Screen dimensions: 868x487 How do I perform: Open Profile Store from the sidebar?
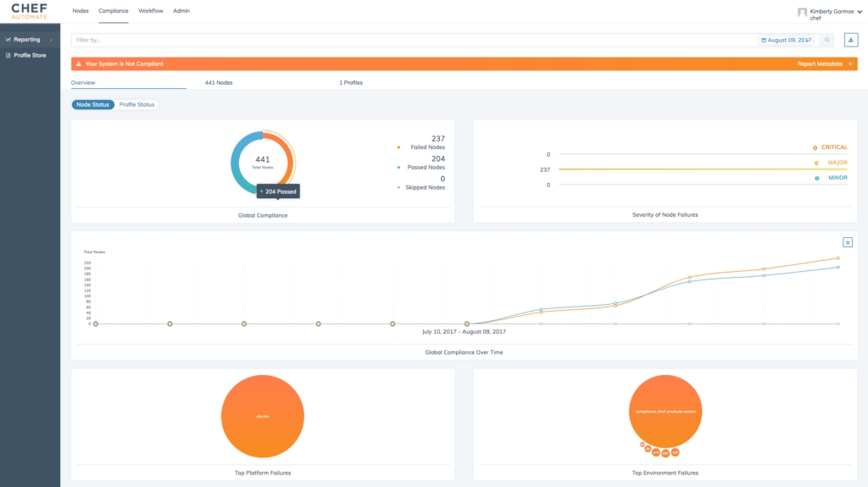(30, 55)
